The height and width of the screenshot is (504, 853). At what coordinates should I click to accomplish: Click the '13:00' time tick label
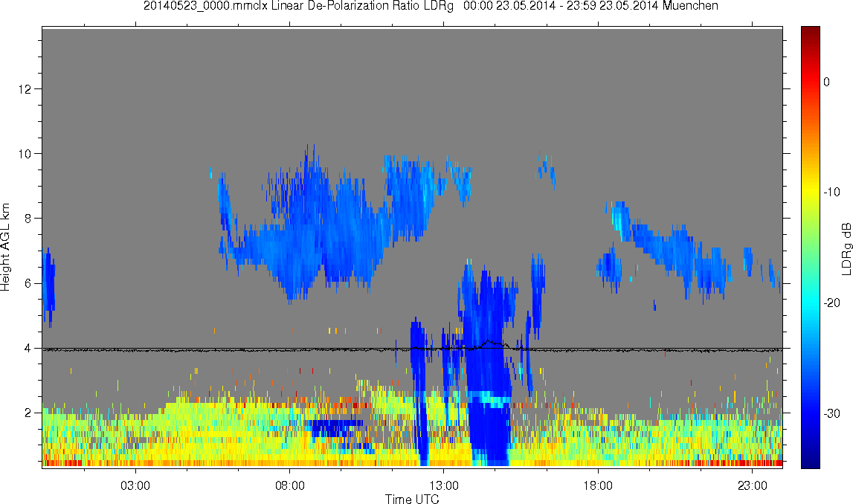(443, 485)
